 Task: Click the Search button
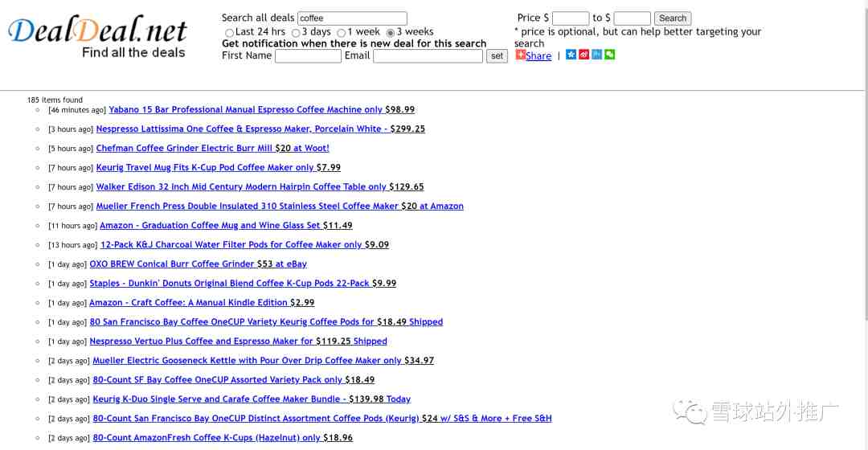pyautogui.click(x=673, y=18)
